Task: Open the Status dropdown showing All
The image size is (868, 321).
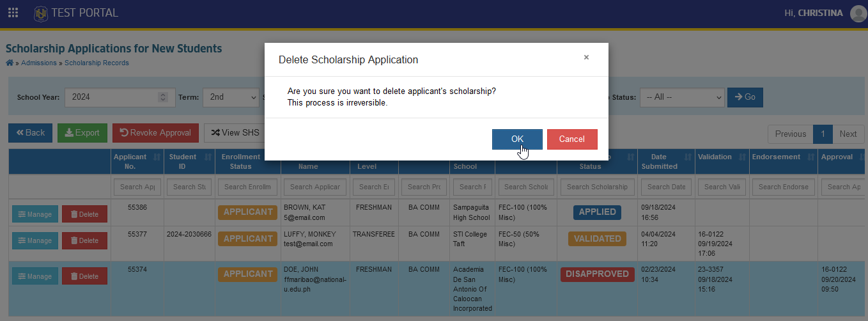Action: 682,97
